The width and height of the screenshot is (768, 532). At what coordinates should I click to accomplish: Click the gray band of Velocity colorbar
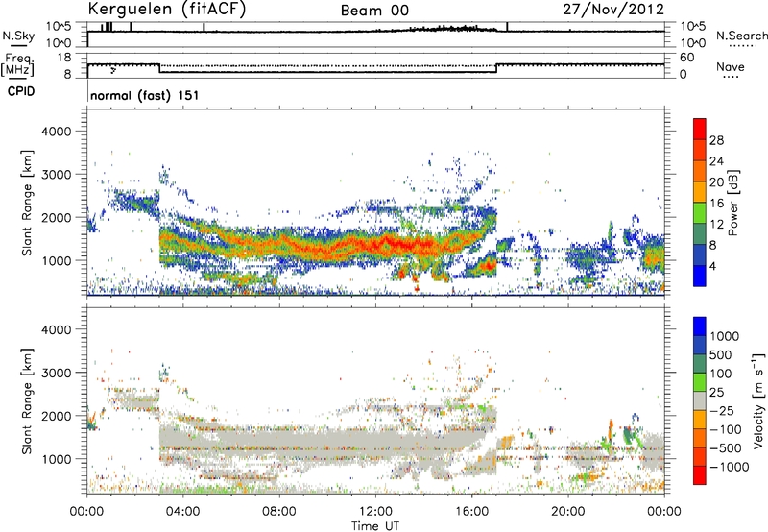click(x=700, y=401)
